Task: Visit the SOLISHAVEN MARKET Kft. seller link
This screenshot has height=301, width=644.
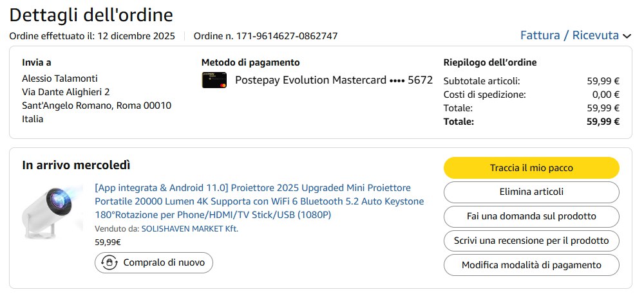Action: tap(189, 228)
